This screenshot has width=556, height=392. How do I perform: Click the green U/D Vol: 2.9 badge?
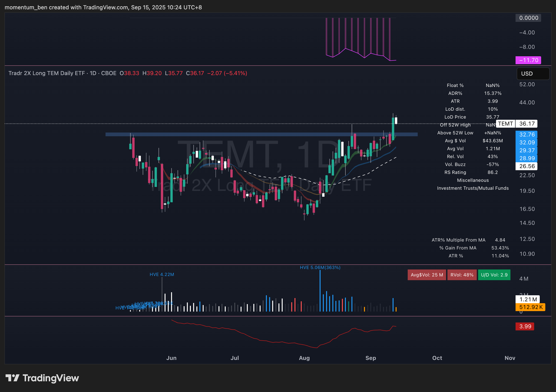(494, 275)
